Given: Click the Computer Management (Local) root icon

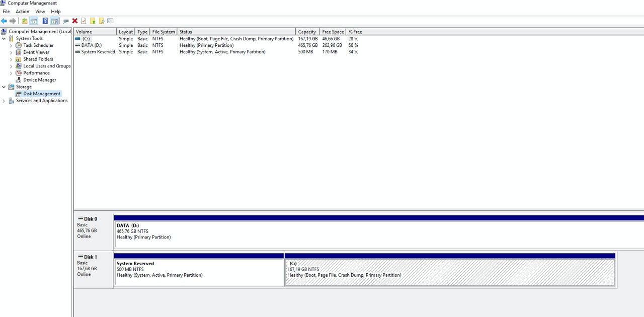Looking at the screenshot, I should click(4, 31).
